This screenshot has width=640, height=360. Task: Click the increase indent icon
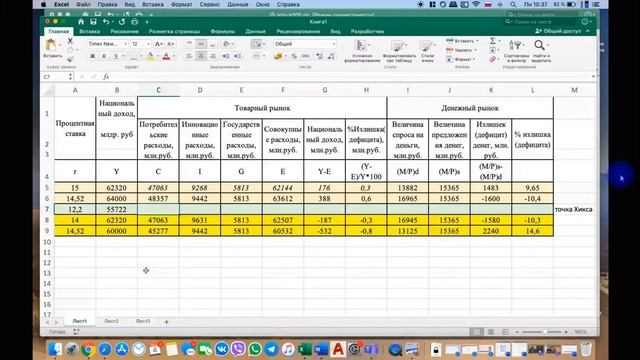pyautogui.click(x=238, y=56)
